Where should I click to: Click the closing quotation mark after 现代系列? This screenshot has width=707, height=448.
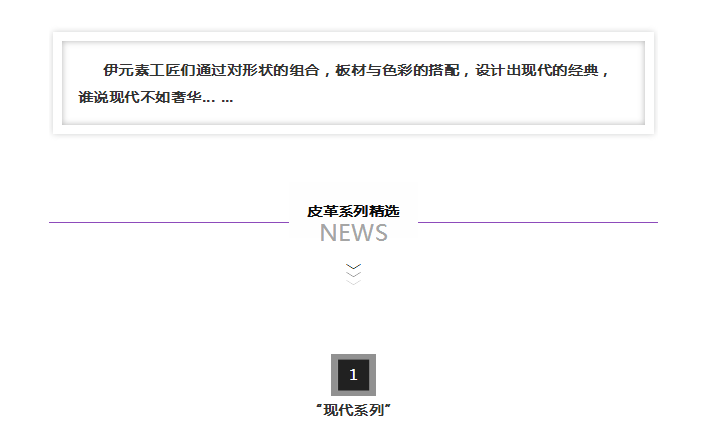387,408
